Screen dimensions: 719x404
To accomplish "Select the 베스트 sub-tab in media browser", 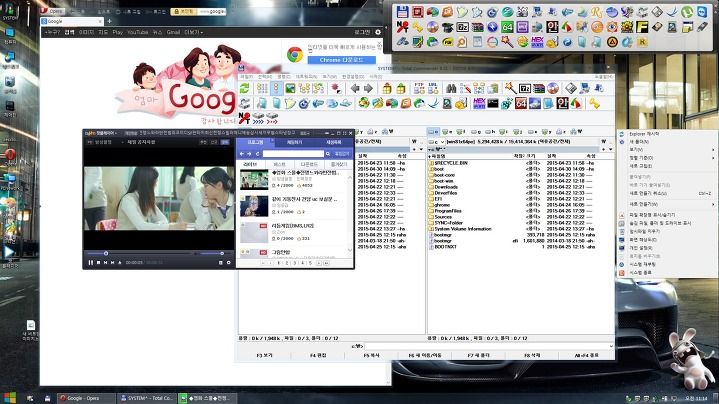I will pyautogui.click(x=280, y=164).
